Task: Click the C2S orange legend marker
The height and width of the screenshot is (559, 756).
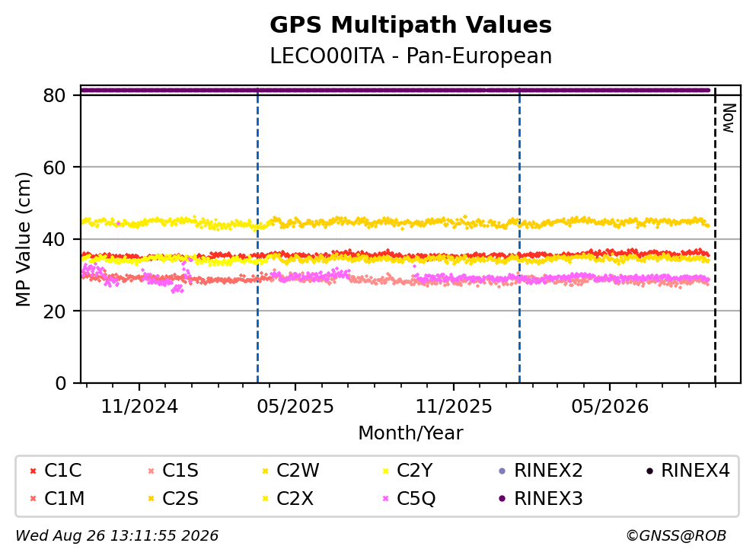Action: (151, 499)
